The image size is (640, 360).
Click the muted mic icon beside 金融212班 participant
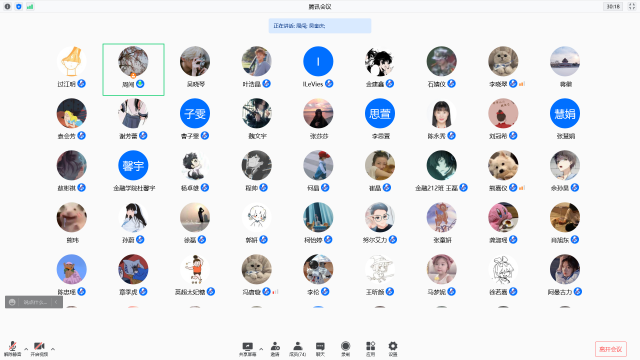(463, 188)
